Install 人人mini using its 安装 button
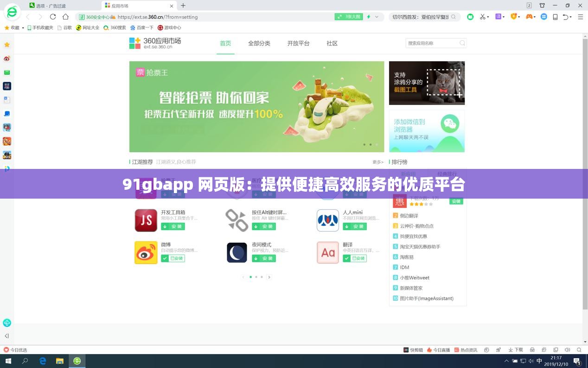The height and width of the screenshot is (368, 588). 355,226
